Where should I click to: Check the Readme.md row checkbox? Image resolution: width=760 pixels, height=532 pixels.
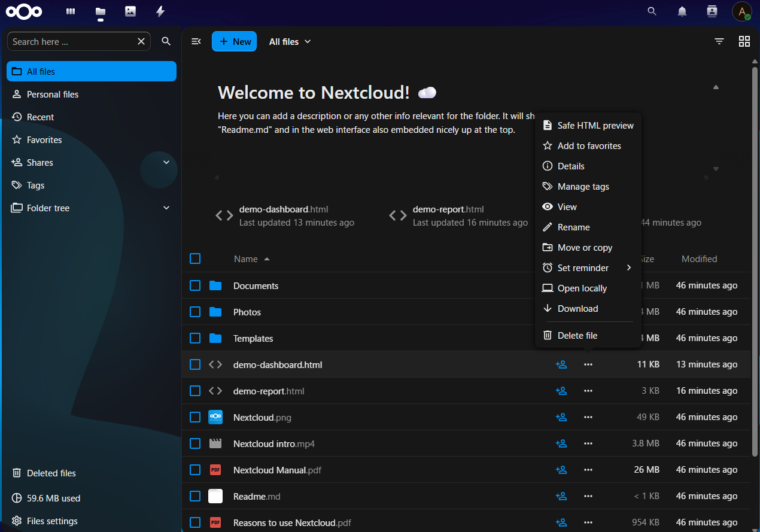(x=195, y=496)
